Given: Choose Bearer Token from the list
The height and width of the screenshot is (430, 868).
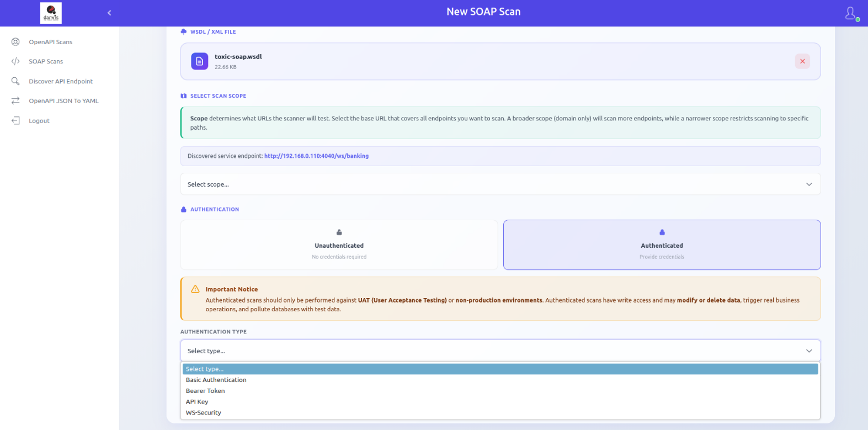Looking at the screenshot, I should tap(205, 391).
